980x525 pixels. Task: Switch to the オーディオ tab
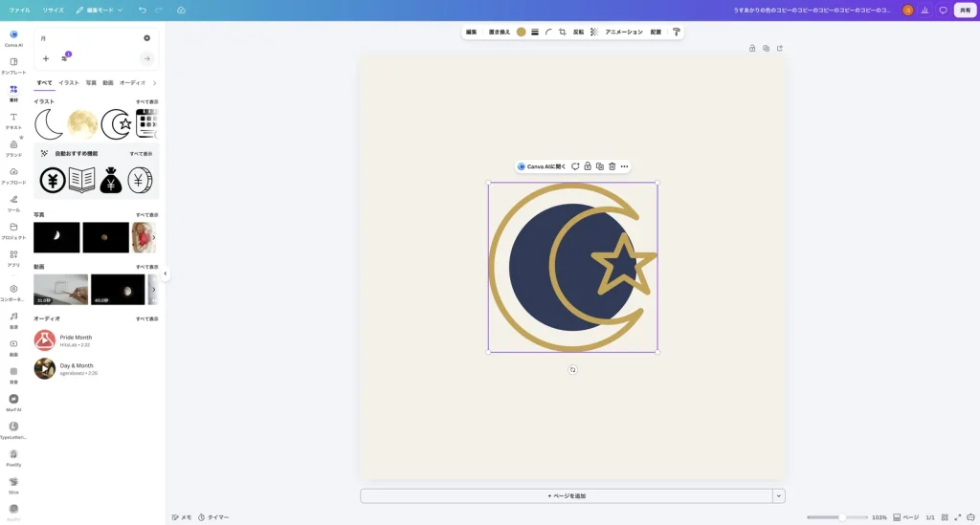pyautogui.click(x=132, y=83)
